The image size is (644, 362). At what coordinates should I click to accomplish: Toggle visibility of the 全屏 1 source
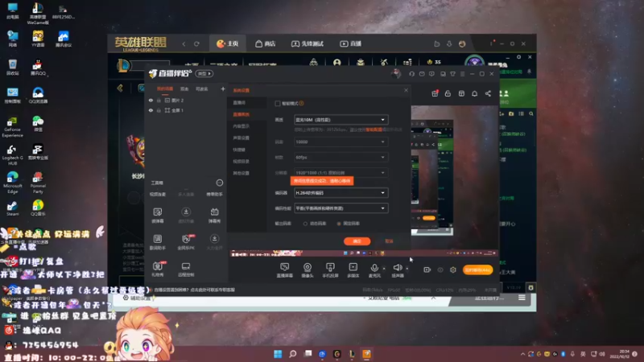click(x=151, y=110)
